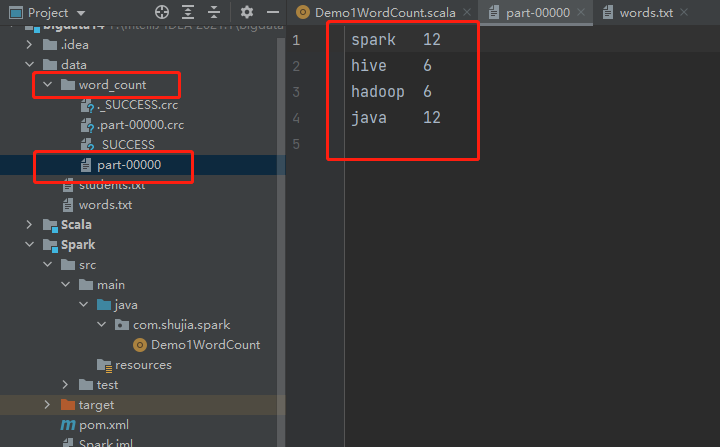The image size is (720, 447).
Task: Select ._SUCCESS.crc in the project tree
Action: tap(138, 105)
